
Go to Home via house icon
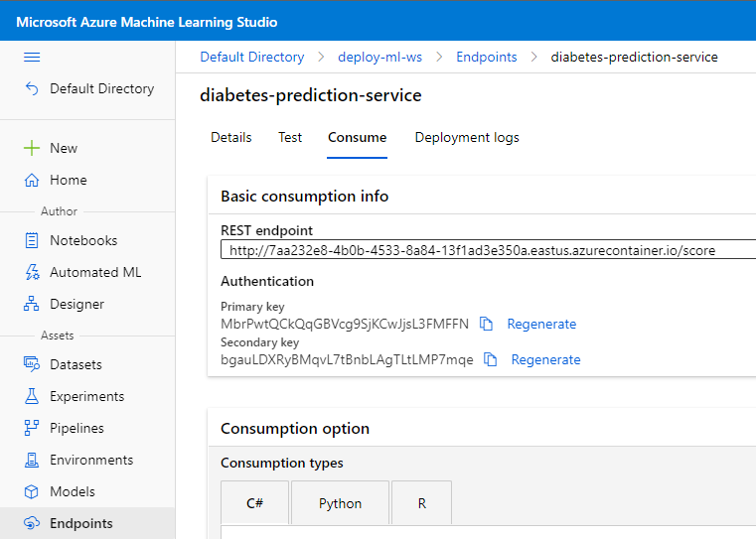32,180
